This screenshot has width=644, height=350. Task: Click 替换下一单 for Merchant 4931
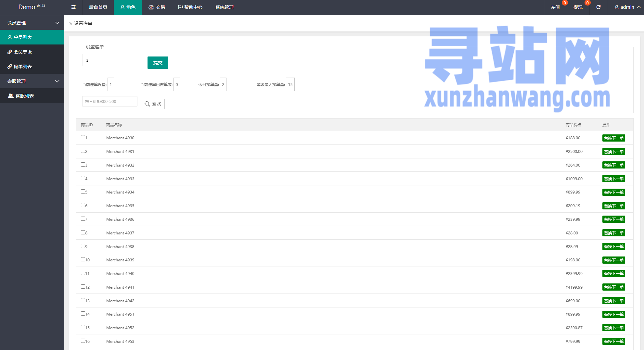click(613, 152)
